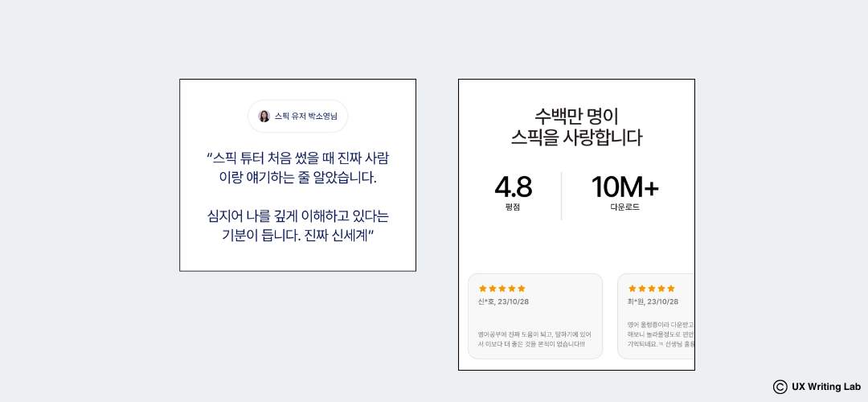Click the first star of 최*원's review
The width and height of the screenshot is (868, 402).
(633, 289)
